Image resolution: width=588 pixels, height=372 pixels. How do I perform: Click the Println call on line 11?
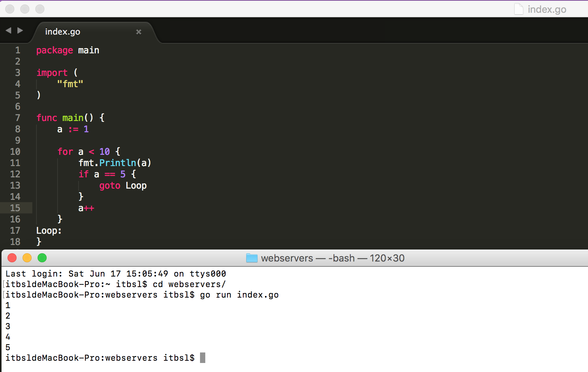click(x=117, y=163)
